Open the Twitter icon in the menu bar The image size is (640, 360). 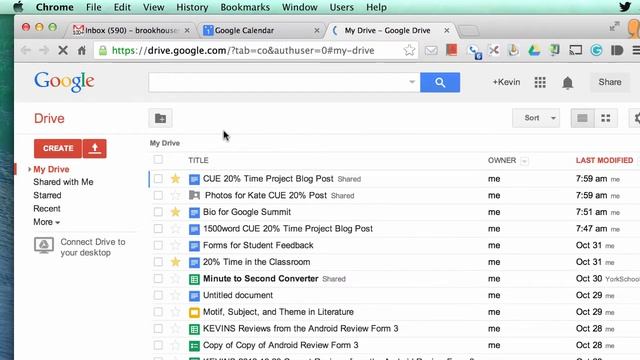point(625,7)
